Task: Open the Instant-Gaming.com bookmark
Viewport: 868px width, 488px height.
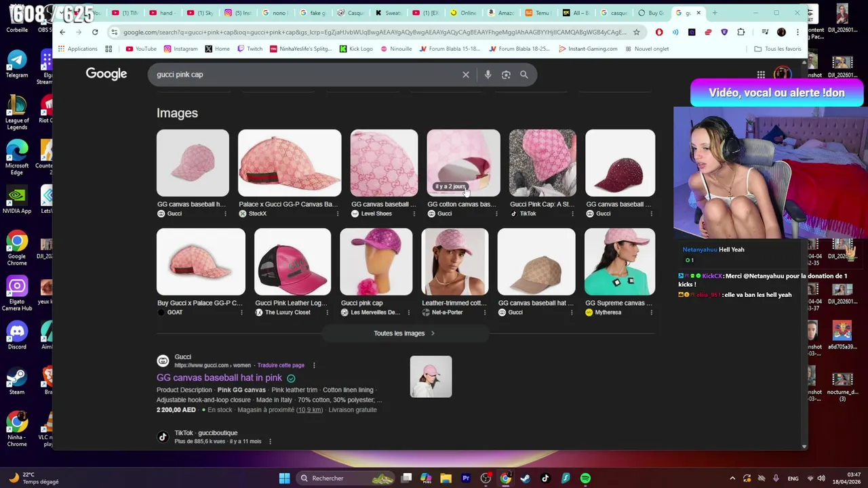Action: (588, 49)
